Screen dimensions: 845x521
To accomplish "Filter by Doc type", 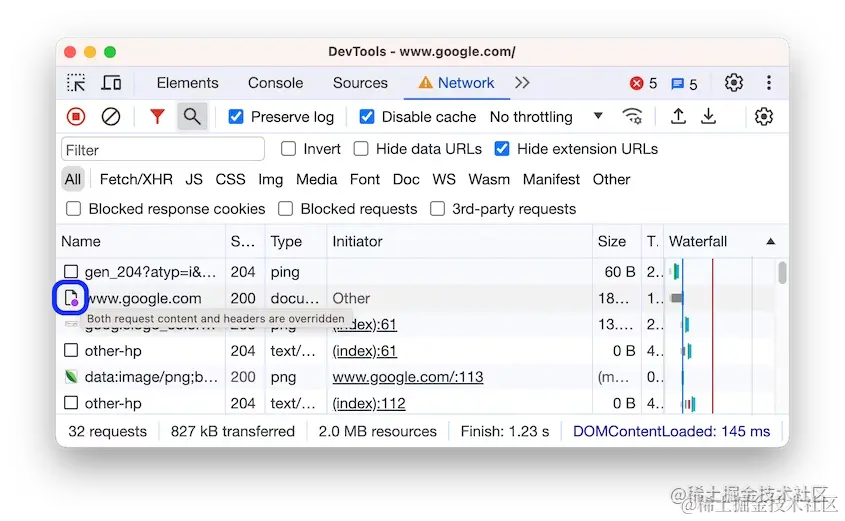I will [x=406, y=179].
